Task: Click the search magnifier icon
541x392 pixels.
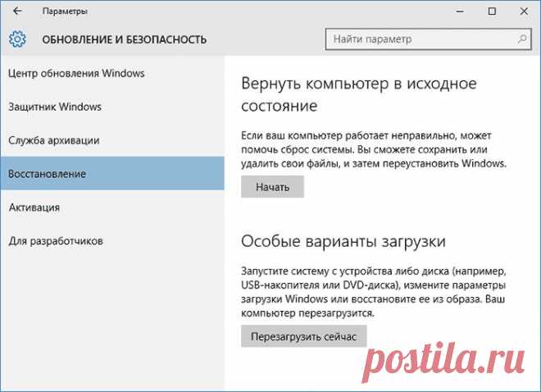Action: [522, 39]
